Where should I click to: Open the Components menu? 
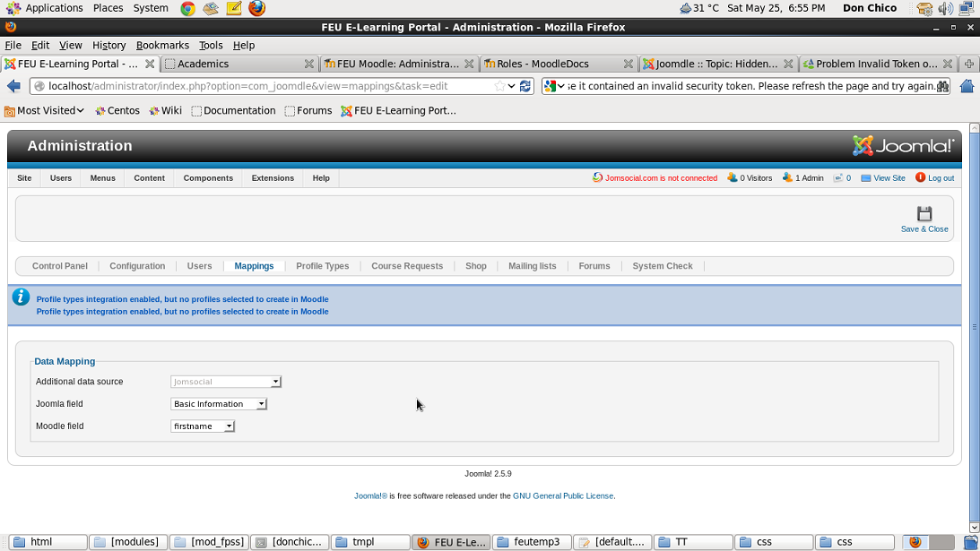coord(208,177)
